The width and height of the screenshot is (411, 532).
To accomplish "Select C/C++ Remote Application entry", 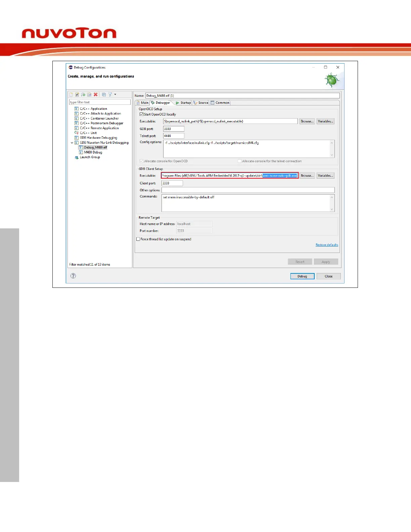I will [x=99, y=128].
